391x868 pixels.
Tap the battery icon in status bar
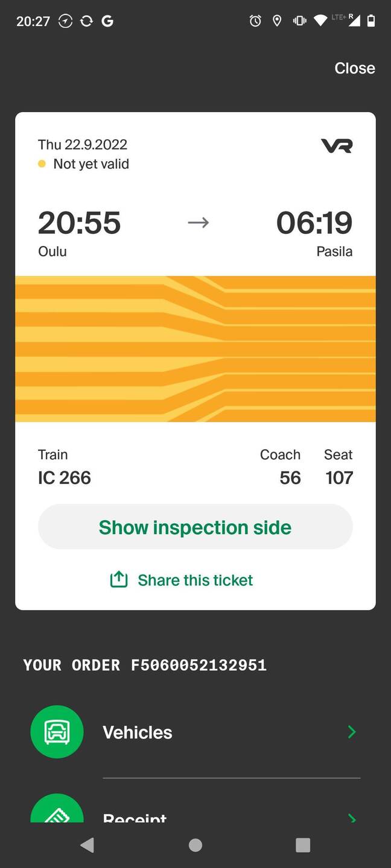[371, 21]
